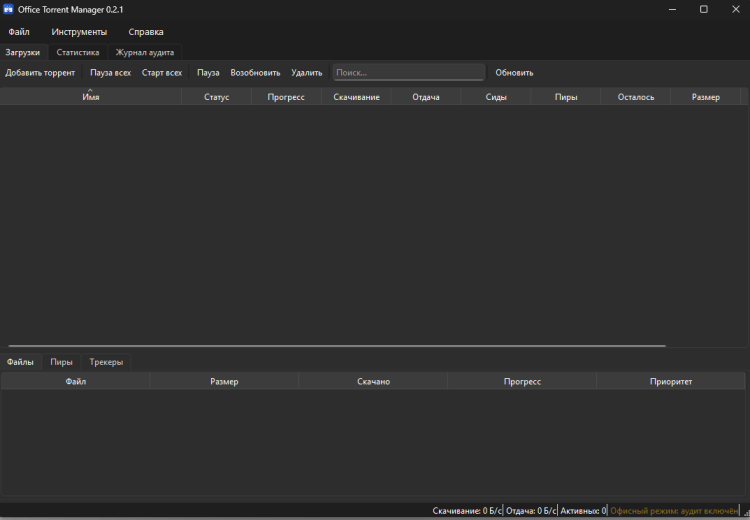Click Размер column header in files panel
The height and width of the screenshot is (520, 750).
(224, 381)
